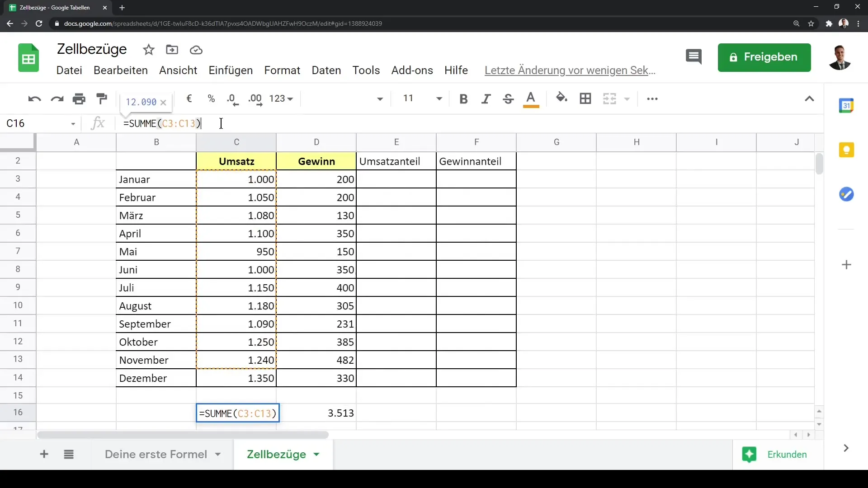
Task: Click the undo arrow icon
Action: pos(34,99)
